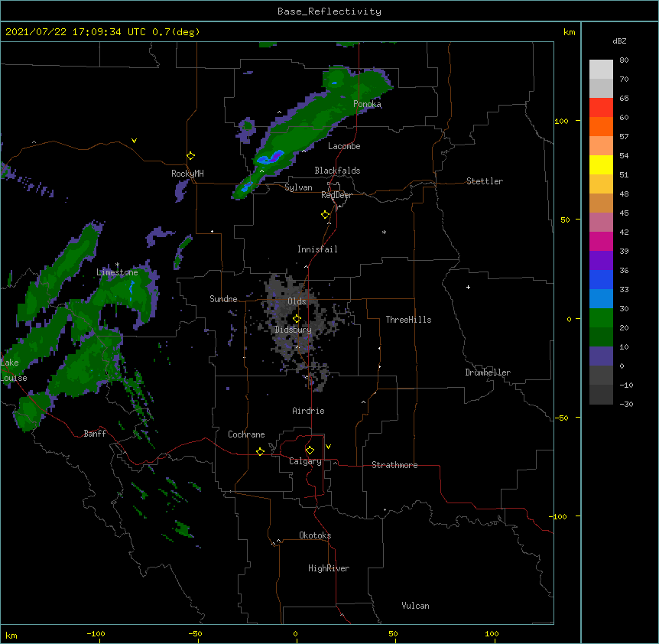Click the 50 tick on the vertical axis
The height and width of the screenshot is (644, 659).
tap(565, 220)
